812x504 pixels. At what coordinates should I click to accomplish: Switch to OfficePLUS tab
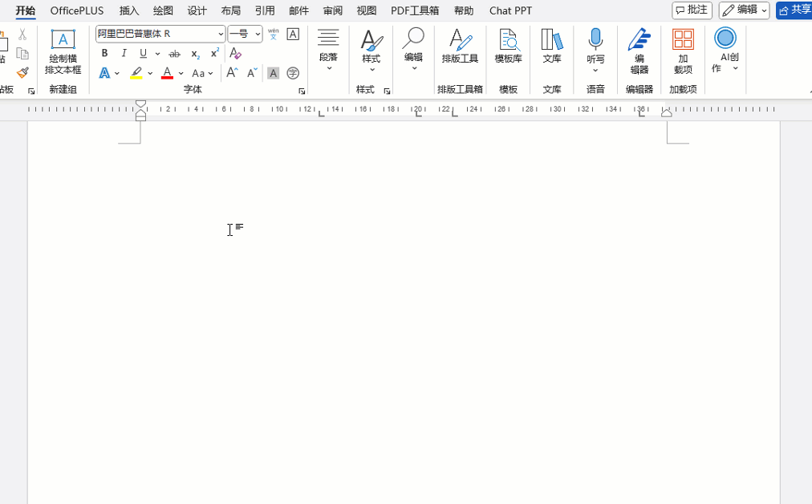[x=77, y=11]
